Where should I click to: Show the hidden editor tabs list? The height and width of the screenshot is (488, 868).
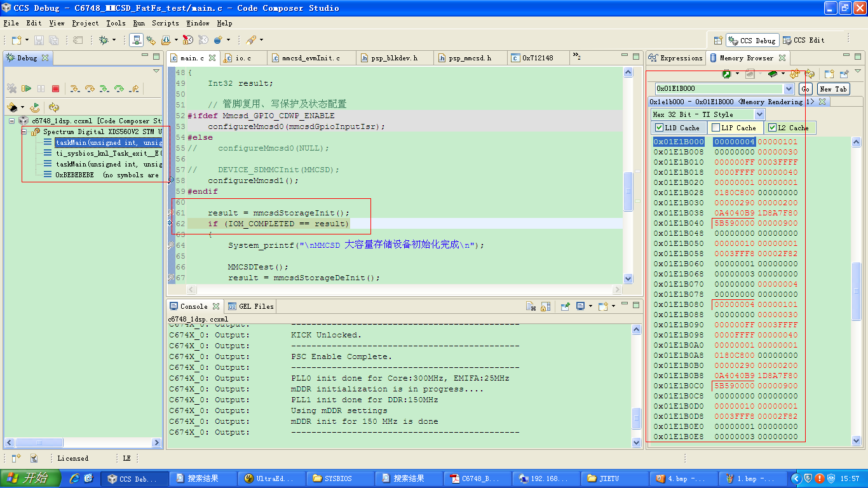tap(576, 57)
